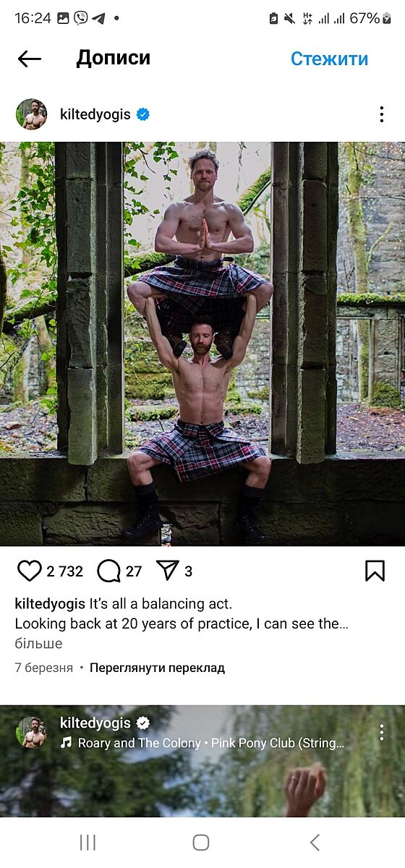Image resolution: width=405 pixels, height=868 pixels.
Task: Tap the music note icon on second post
Action: [67, 743]
